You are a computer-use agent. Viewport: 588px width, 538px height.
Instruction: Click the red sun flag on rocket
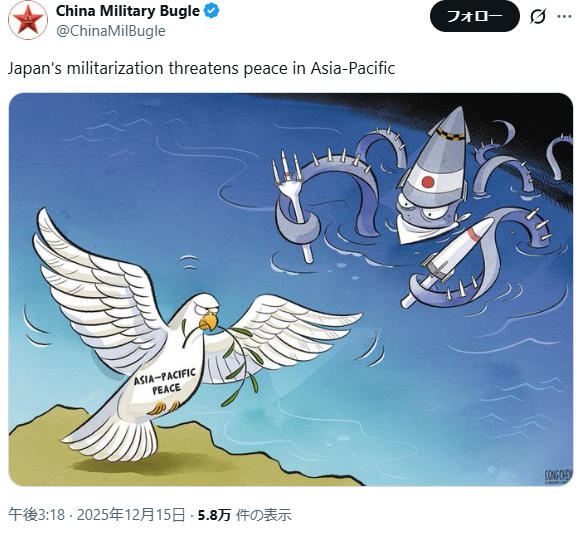[428, 182]
